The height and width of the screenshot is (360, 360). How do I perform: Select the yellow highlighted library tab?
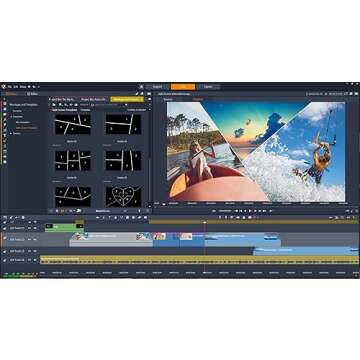click(x=127, y=99)
